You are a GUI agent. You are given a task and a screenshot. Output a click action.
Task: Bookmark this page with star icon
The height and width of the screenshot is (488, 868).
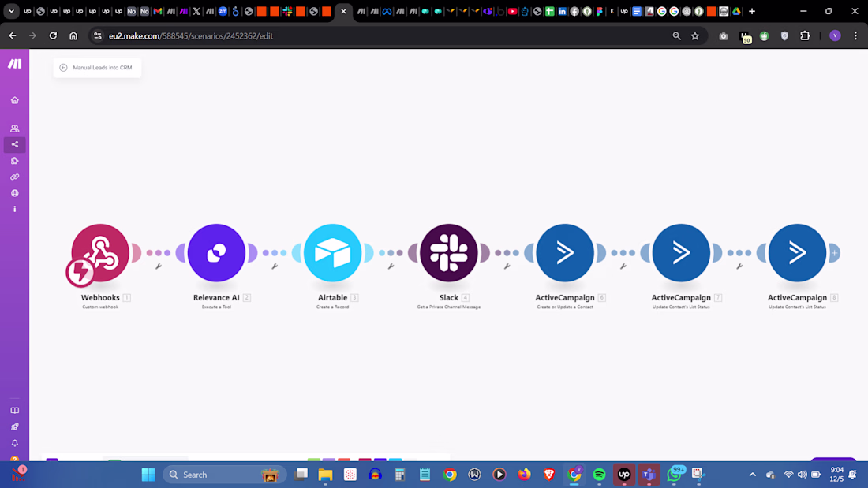(x=695, y=36)
